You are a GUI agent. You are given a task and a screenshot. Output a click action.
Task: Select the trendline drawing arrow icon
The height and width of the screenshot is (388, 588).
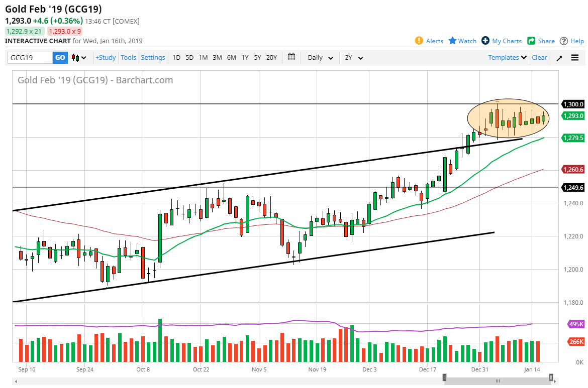(x=559, y=57)
